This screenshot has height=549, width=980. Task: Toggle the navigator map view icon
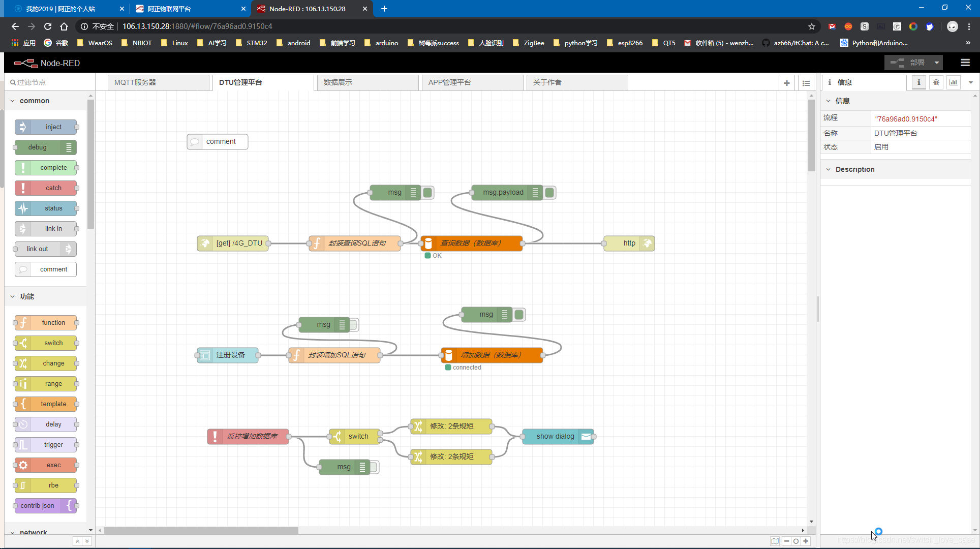tap(775, 541)
